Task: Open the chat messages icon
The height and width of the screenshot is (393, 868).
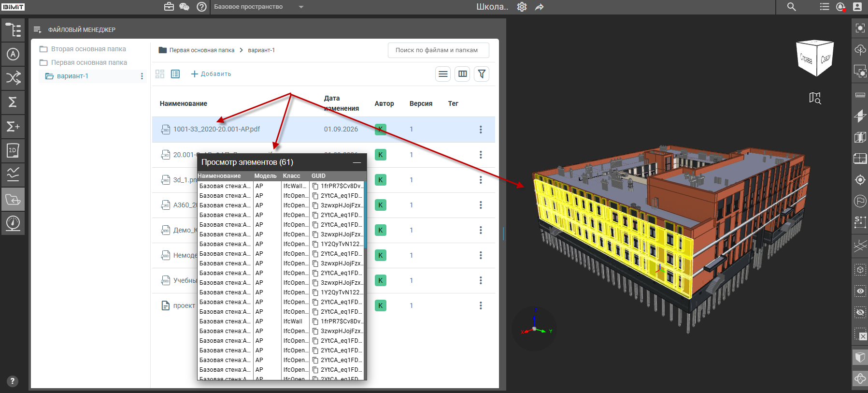Action: point(184,7)
